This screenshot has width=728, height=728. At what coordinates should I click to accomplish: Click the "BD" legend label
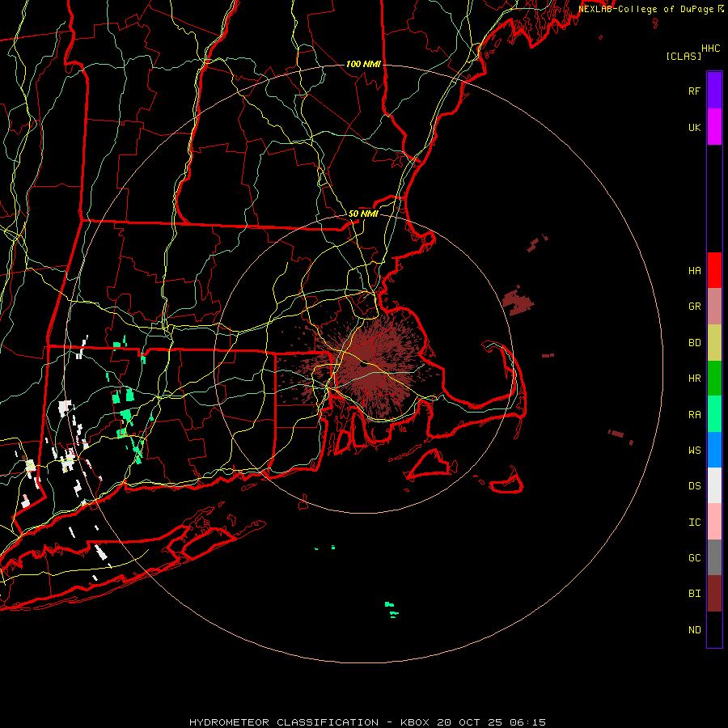(694, 343)
